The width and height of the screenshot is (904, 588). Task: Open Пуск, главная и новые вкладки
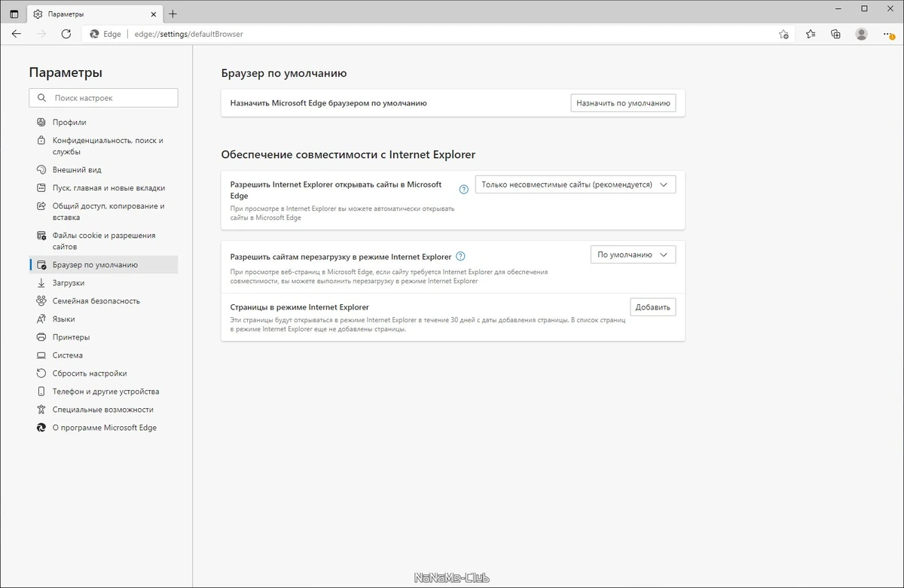pos(103,188)
